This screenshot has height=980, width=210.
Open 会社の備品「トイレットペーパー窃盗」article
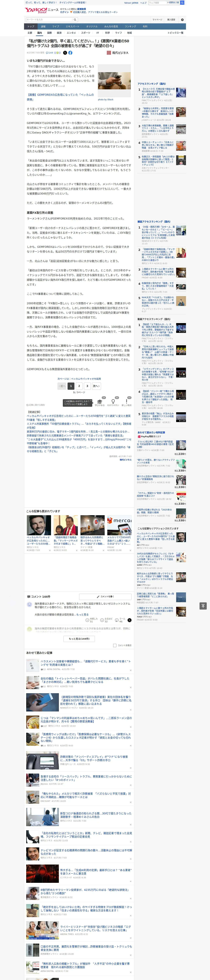[x=85, y=680]
